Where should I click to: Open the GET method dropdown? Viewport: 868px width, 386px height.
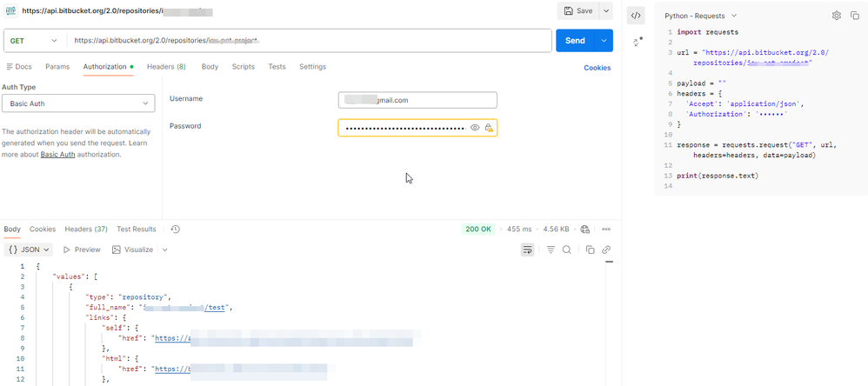point(33,40)
